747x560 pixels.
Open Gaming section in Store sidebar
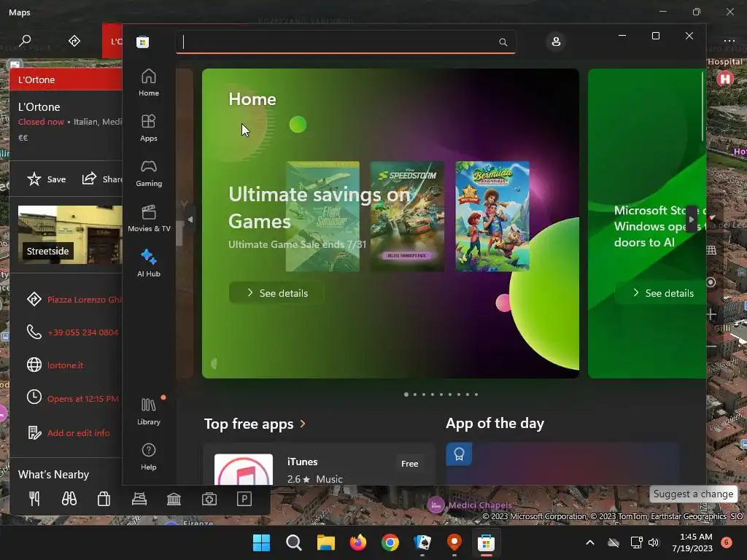pos(149,174)
